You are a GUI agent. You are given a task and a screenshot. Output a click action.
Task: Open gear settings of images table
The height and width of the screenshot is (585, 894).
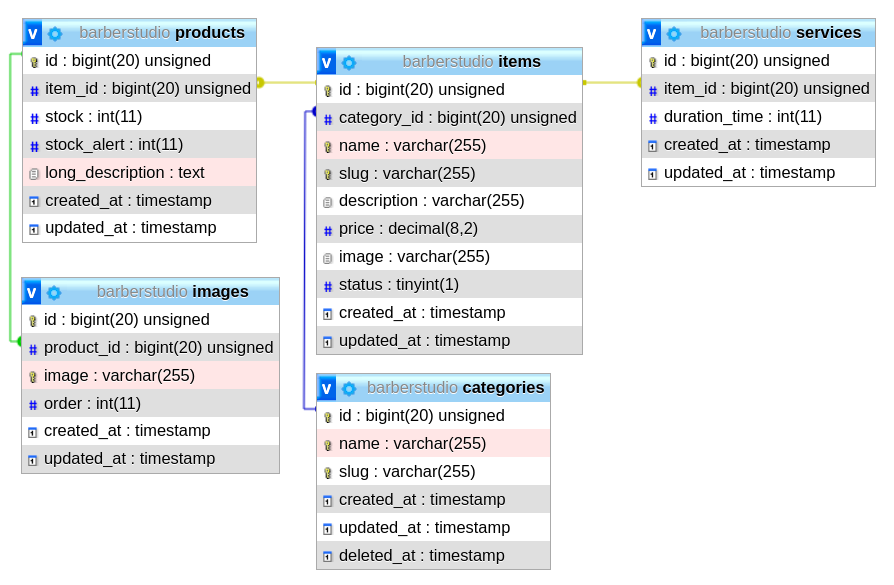pos(54,292)
